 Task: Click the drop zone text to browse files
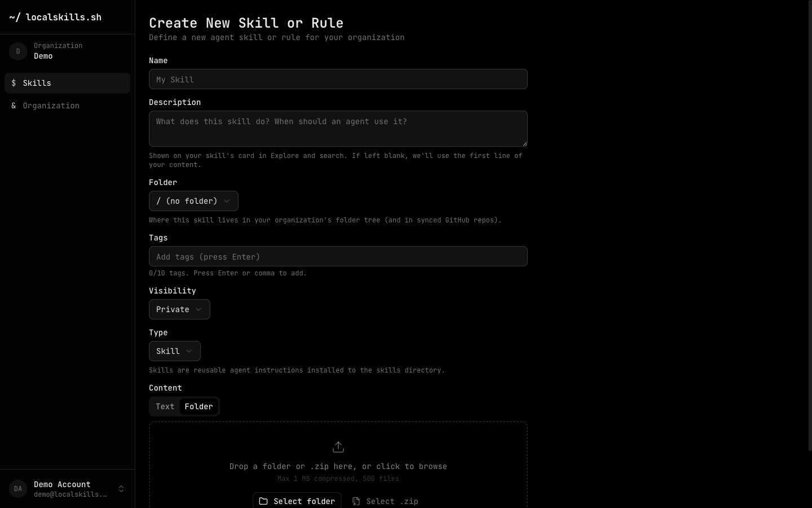[338, 466]
